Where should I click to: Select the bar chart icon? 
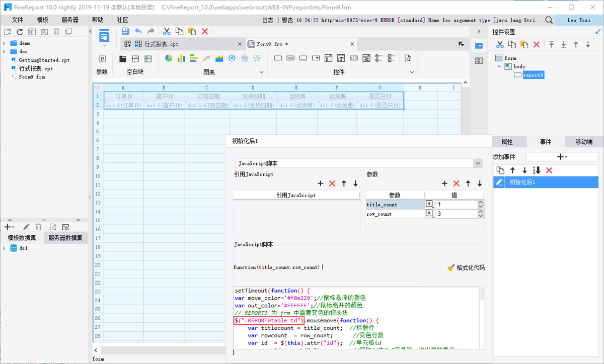[x=181, y=58]
